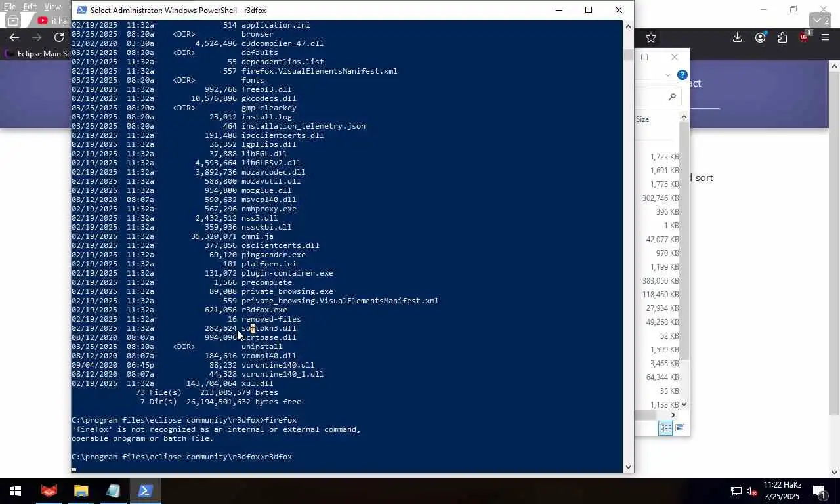Open the taskbar clock and date
Image resolution: width=840 pixels, height=504 pixels.
pyautogui.click(x=781, y=491)
